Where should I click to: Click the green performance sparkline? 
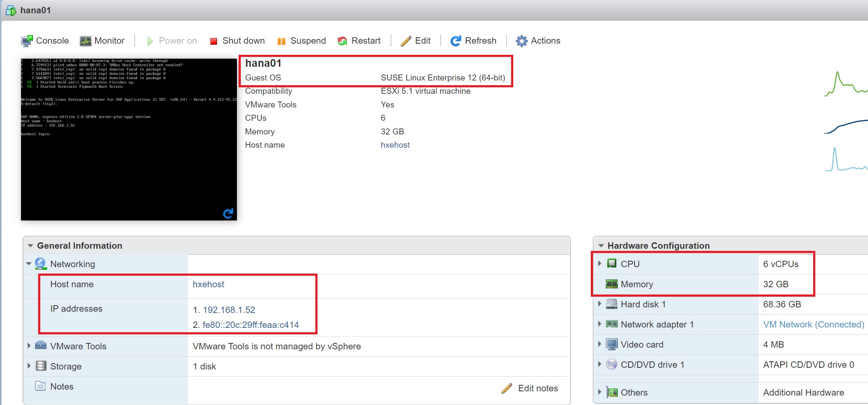[x=846, y=84]
